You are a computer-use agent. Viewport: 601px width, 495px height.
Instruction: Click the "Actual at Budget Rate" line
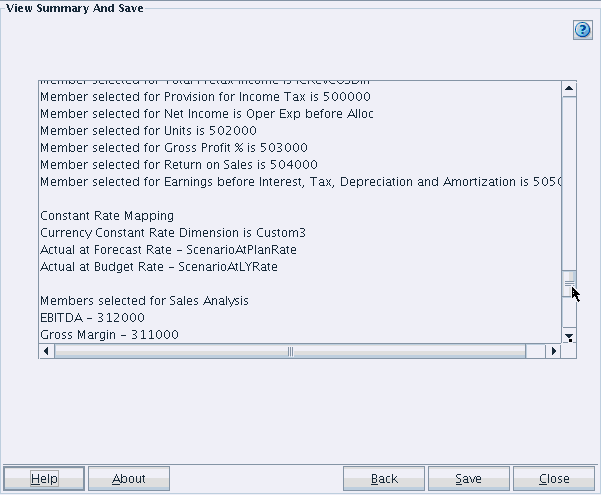pos(159,267)
